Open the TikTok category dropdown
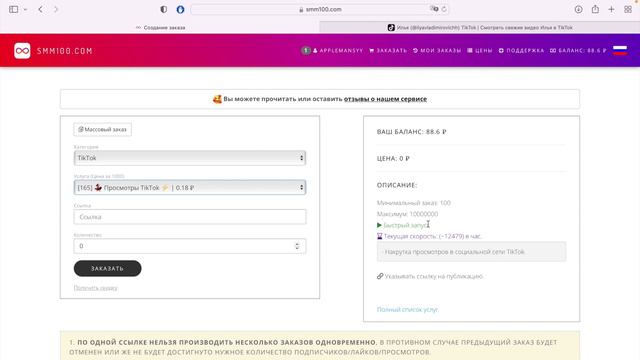The width and height of the screenshot is (640, 360). 190,158
